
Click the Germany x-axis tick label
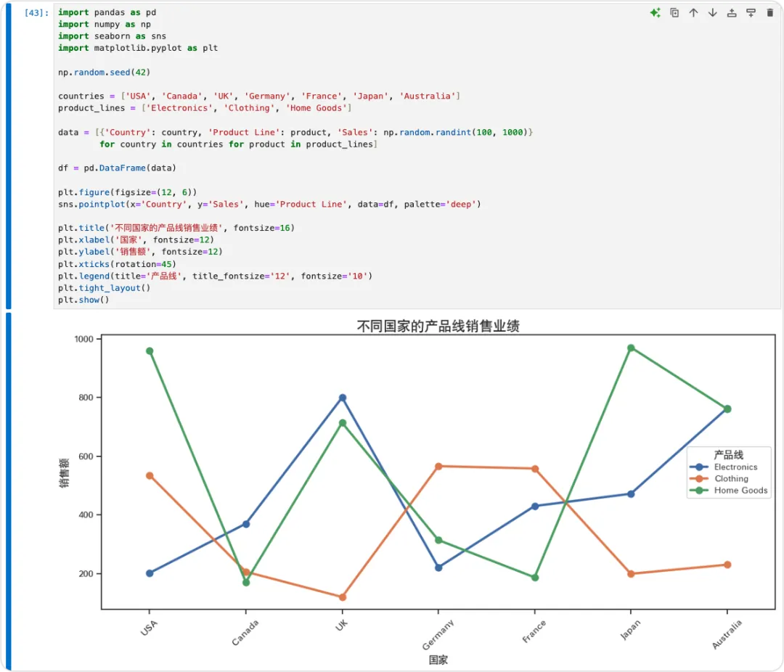[438, 634]
